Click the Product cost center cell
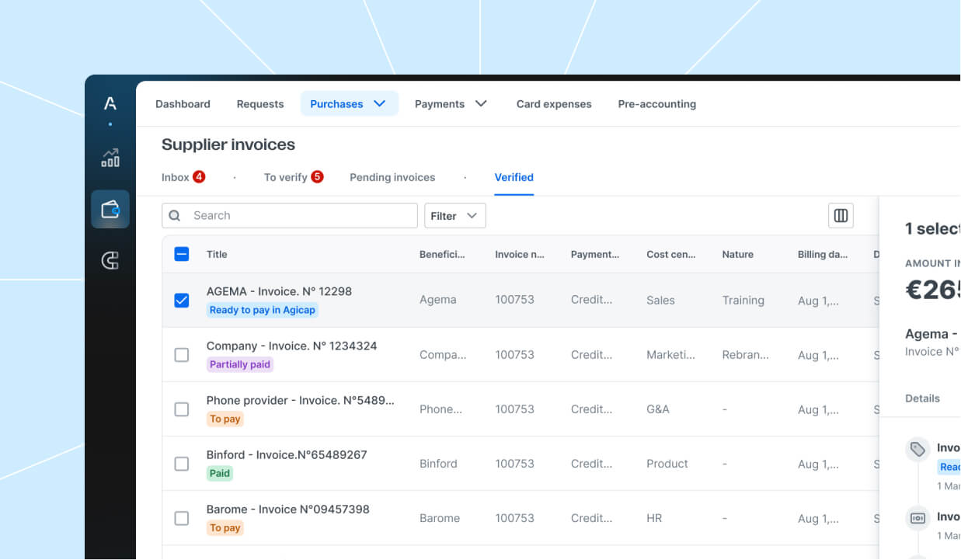The image size is (961, 560). point(667,464)
